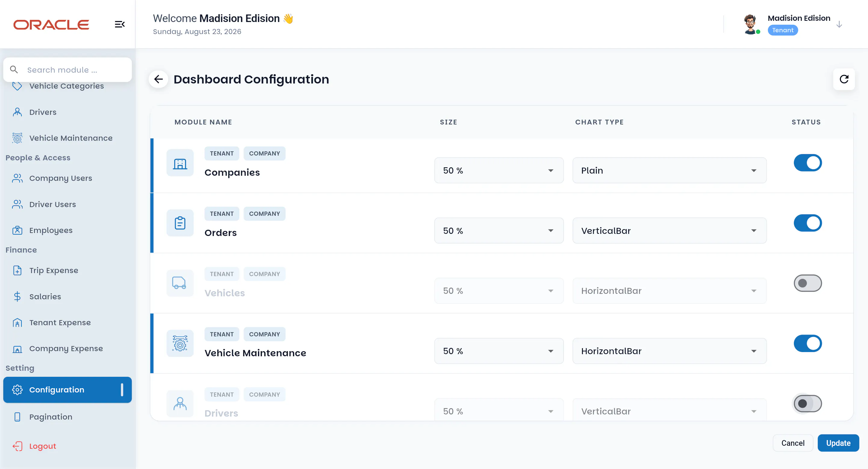The height and width of the screenshot is (469, 868).
Task: Collapse the sidebar menu icon
Action: 120,24
